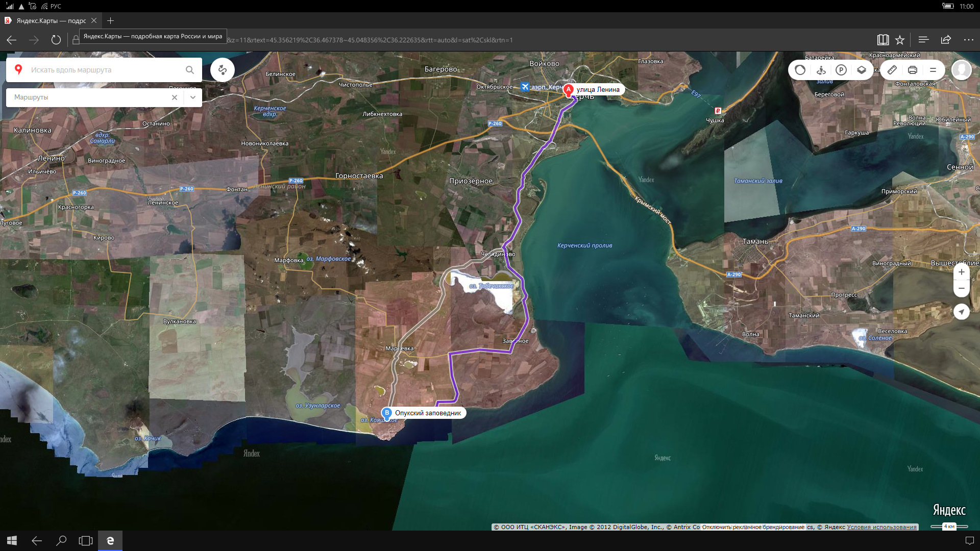Click the browser address bar URL
Image resolution: width=980 pixels, height=551 pixels.
(x=370, y=40)
